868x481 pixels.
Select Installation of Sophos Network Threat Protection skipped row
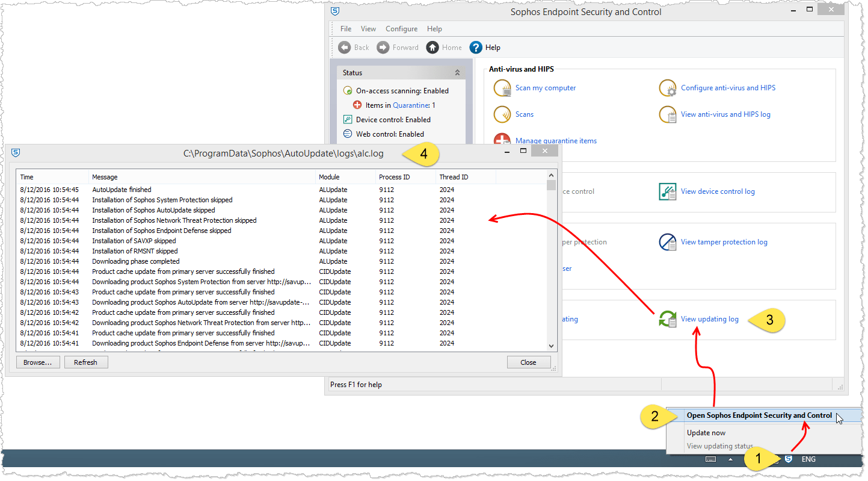pyautogui.click(x=282, y=220)
